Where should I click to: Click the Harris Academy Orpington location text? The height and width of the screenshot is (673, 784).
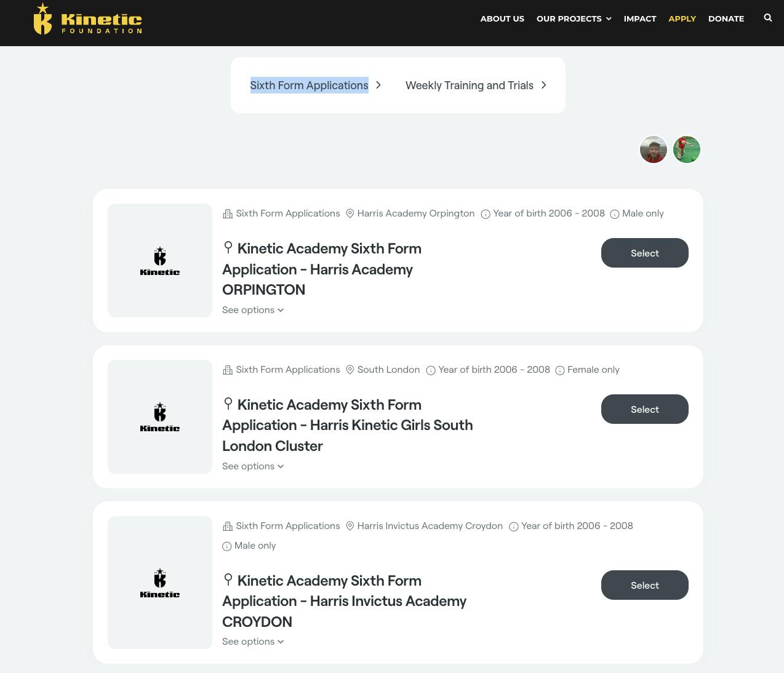pyautogui.click(x=416, y=213)
